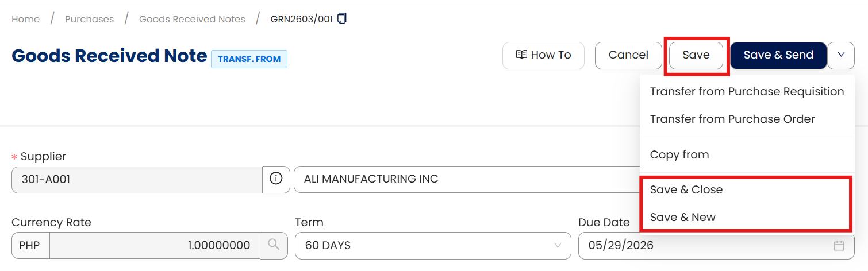Screen dimensions: 868x271
Task: Open Goods Received Notes breadcrumb link
Action: click(x=192, y=19)
